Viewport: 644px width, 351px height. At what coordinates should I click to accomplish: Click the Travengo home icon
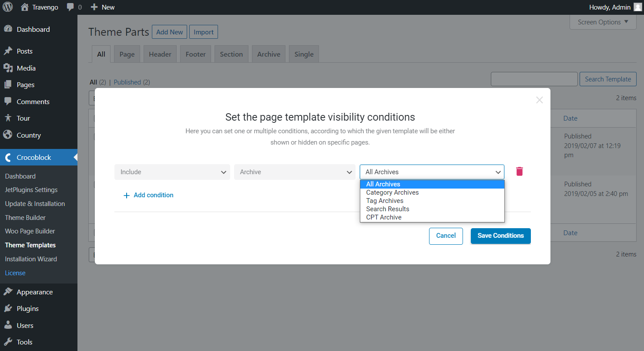point(25,7)
